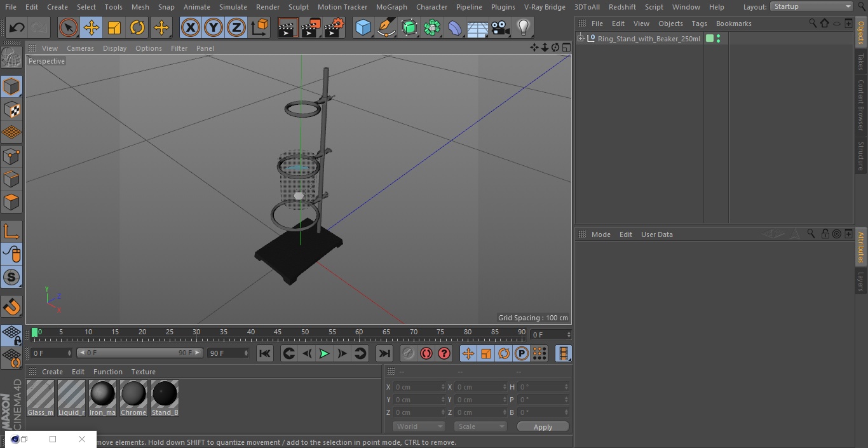Click frame 45 on timeline ruler
The height and width of the screenshot is (448, 868).
point(278,332)
